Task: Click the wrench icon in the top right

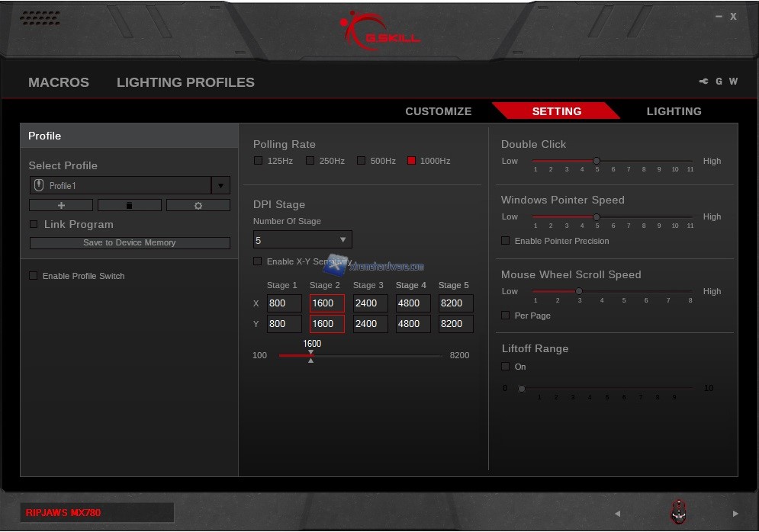Action: (703, 82)
